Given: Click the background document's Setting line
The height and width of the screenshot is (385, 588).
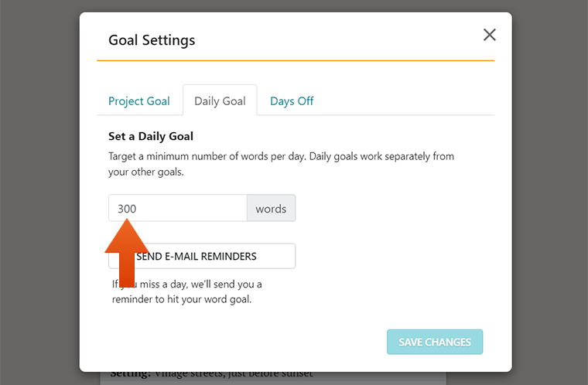Looking at the screenshot, I should tap(211, 373).
